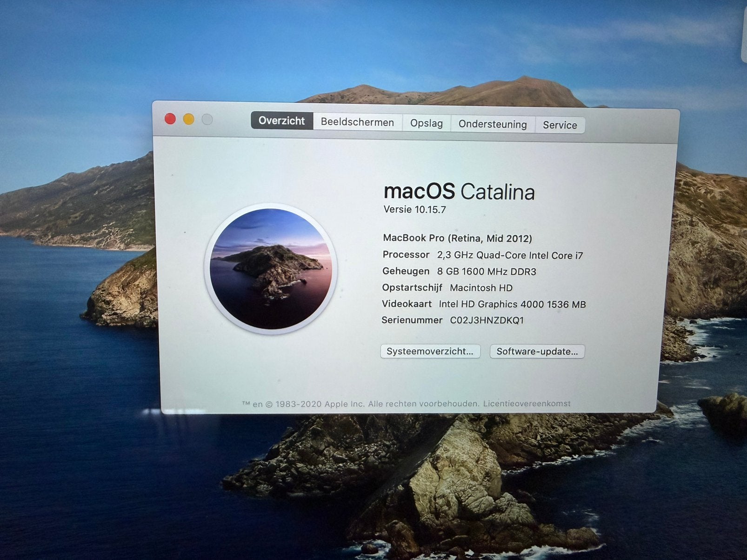
Task: Click the greyed-out zoom window button
Action: (207, 120)
